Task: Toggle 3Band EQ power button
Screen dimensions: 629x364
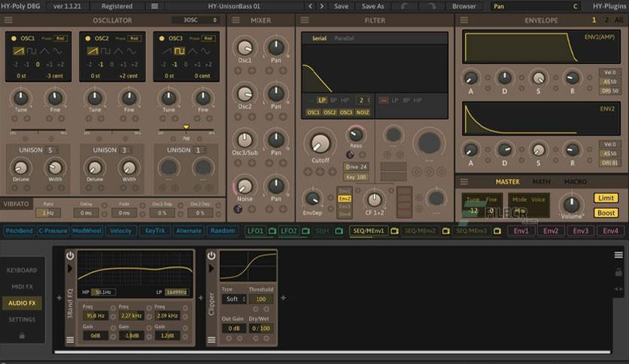Action: (70, 256)
